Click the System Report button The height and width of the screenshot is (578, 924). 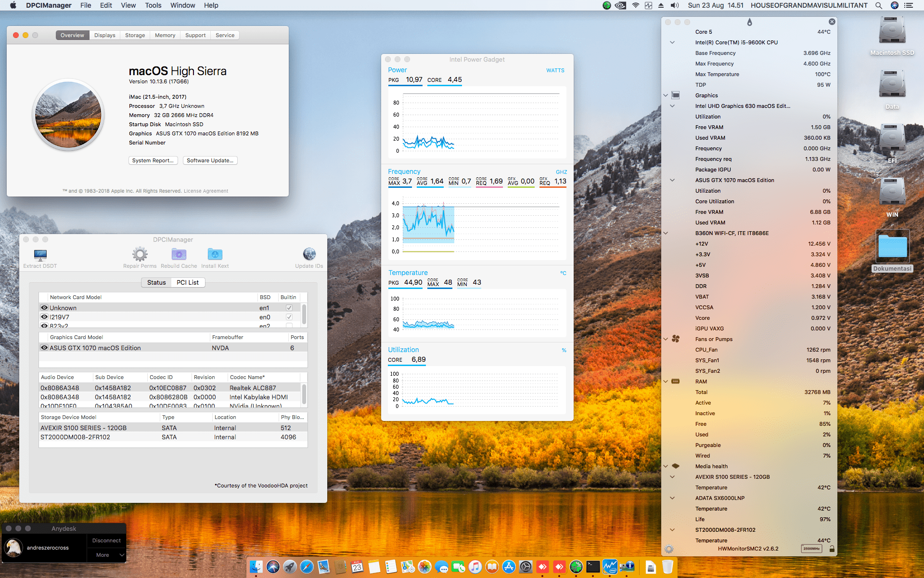click(153, 160)
